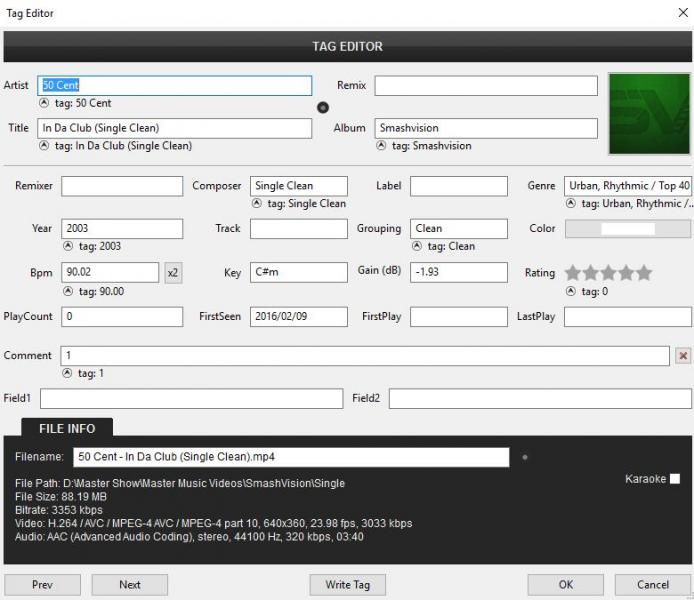Click the empty LastPlay field

pos(628,317)
